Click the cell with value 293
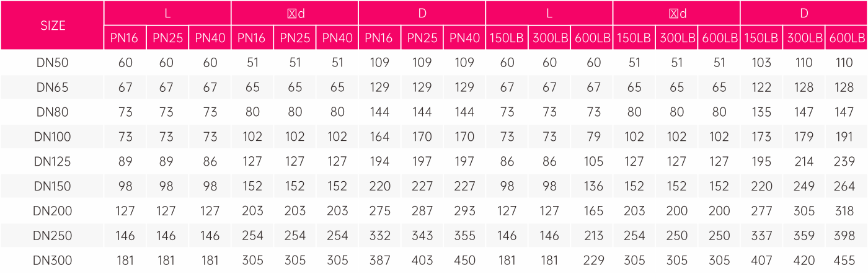868x273 pixels. [464, 212]
